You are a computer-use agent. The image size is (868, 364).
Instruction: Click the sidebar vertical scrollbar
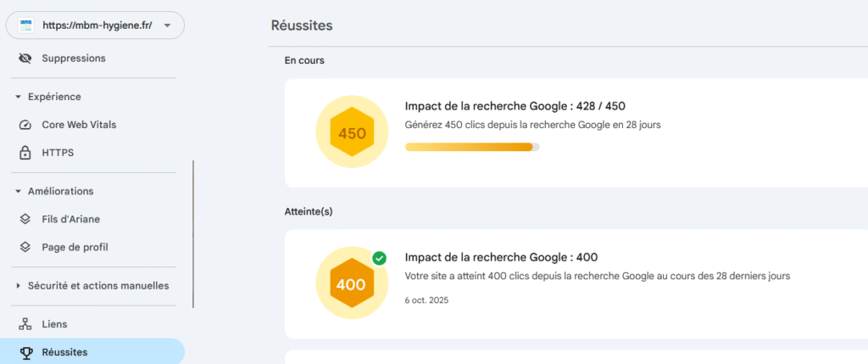point(193,233)
